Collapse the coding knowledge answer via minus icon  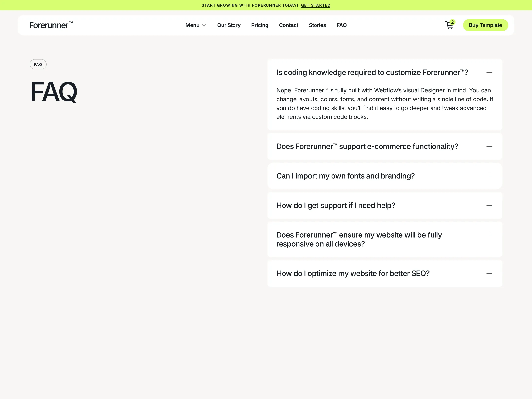tap(489, 72)
